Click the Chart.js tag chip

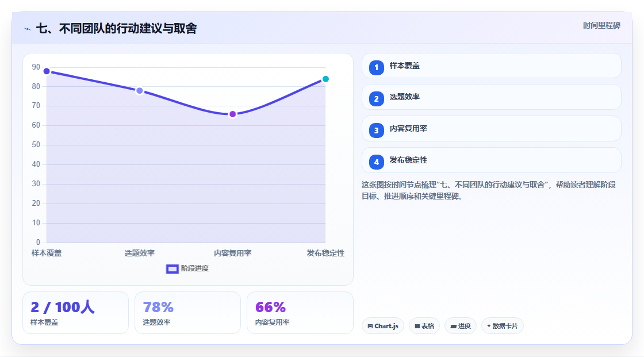pos(383,326)
